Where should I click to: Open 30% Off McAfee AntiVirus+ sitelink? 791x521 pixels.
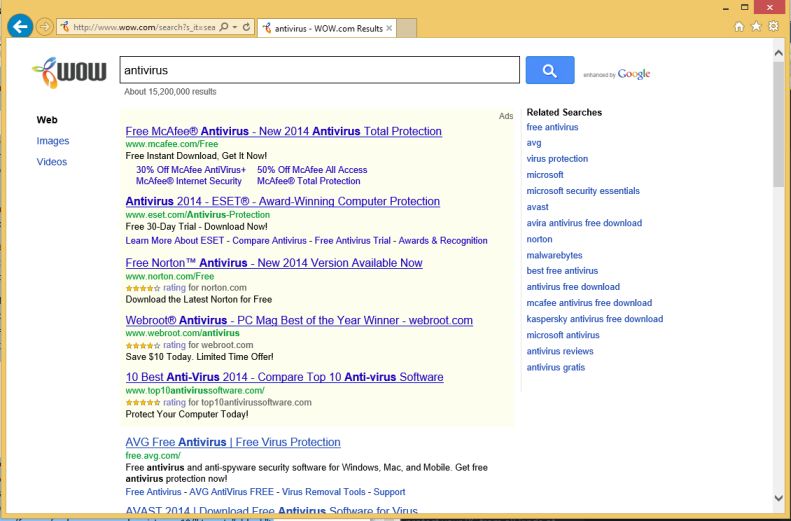pos(191,170)
